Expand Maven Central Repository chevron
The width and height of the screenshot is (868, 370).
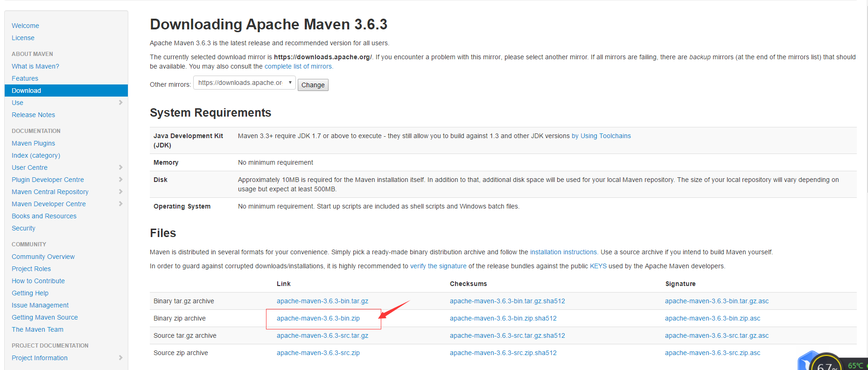click(120, 192)
